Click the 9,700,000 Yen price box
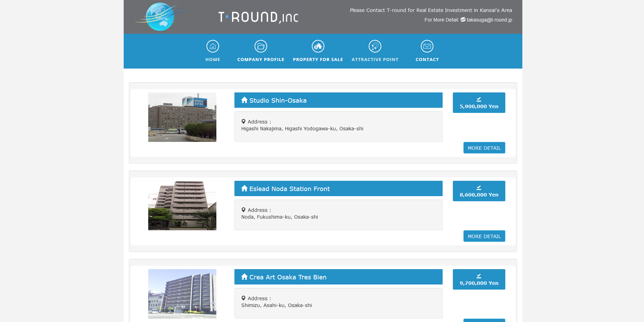Viewport: 644px width, 322px height. pyautogui.click(x=479, y=279)
